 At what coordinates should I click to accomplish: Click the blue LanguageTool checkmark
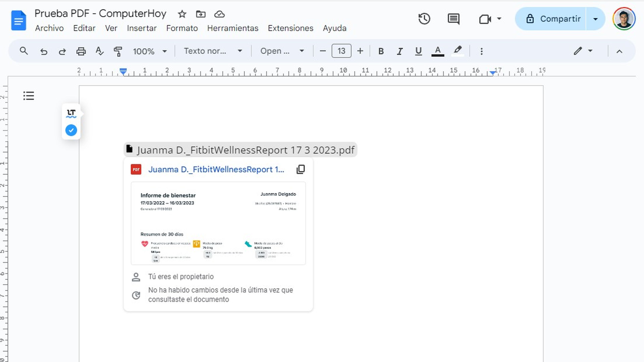tap(71, 130)
